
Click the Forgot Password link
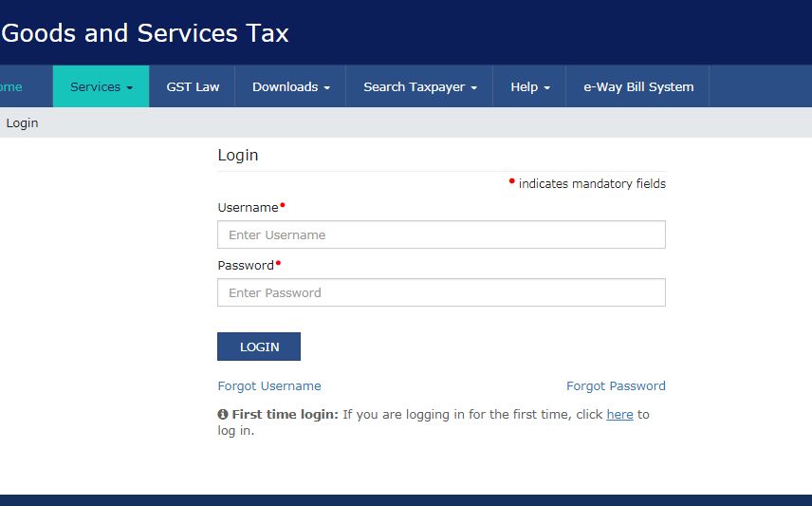[616, 386]
